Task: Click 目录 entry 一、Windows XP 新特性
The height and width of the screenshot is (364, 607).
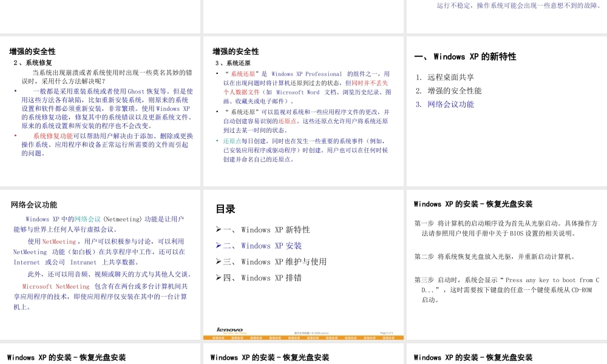Action: [x=263, y=229]
